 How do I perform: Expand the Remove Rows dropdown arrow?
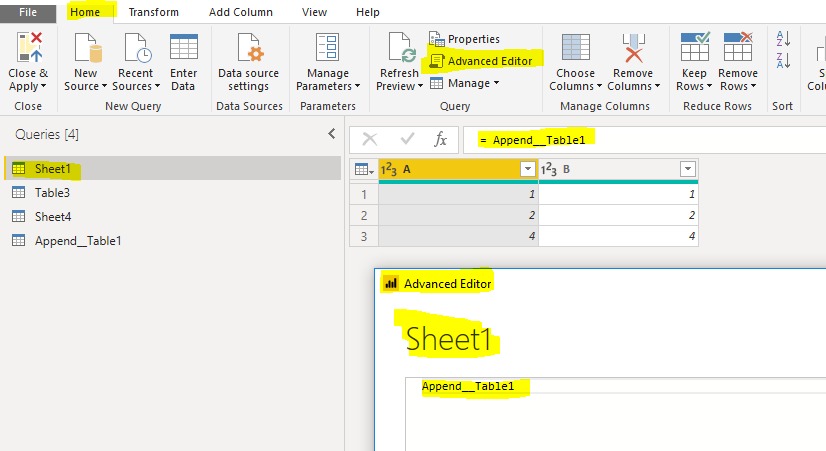[753, 86]
